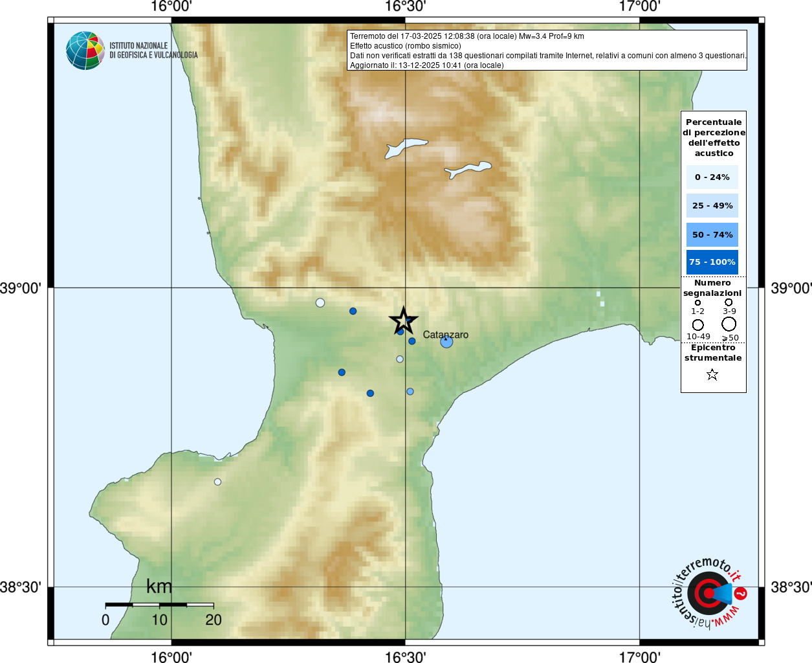The height and width of the screenshot is (663, 812).
Task: Click the Catanzaro city label
Action: (x=445, y=334)
